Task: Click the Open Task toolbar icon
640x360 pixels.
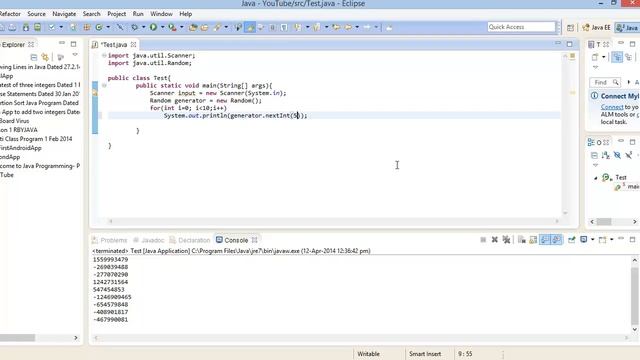Action: point(204,27)
